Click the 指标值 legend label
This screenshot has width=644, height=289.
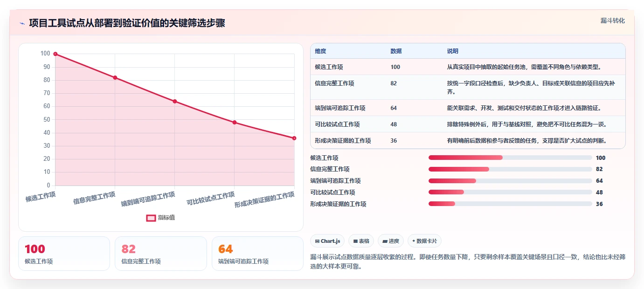pyautogui.click(x=166, y=218)
